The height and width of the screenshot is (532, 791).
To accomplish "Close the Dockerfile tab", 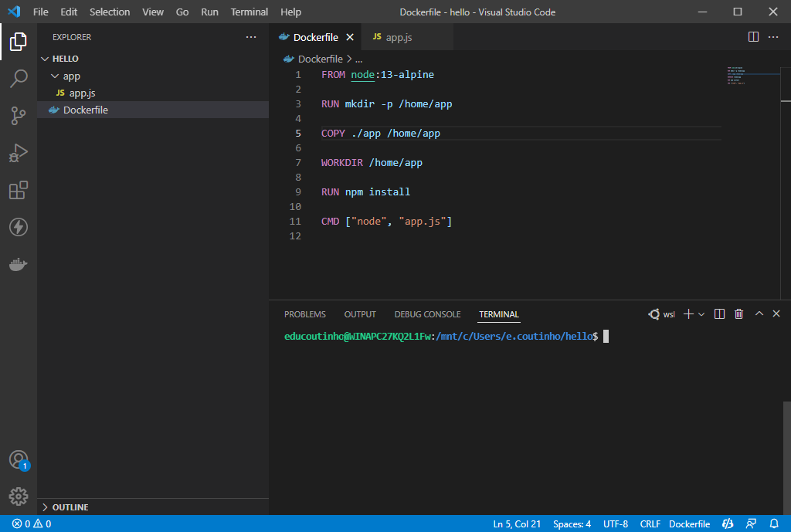I will (x=350, y=37).
